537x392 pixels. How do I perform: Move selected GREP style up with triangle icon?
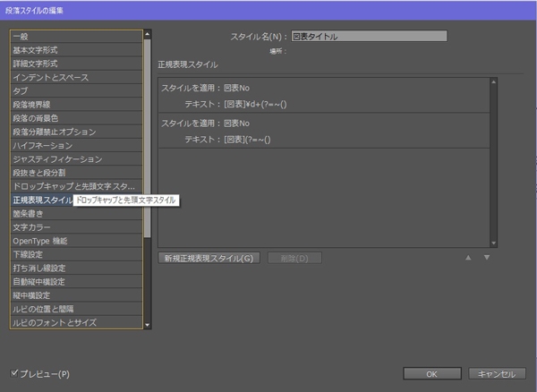466,259
